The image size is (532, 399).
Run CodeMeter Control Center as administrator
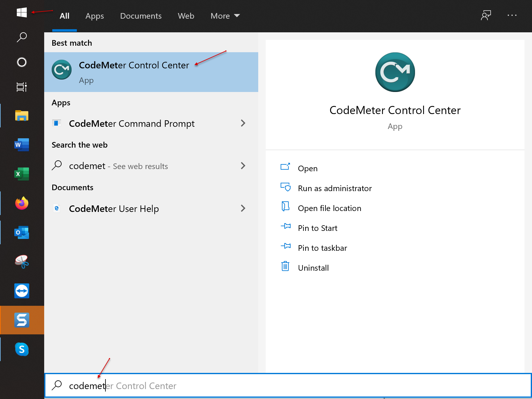coord(334,188)
